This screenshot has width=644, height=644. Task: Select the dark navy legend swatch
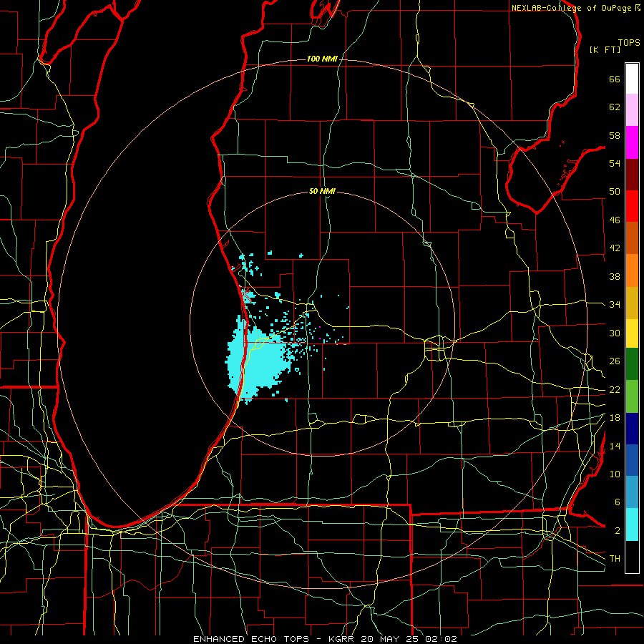click(x=632, y=429)
